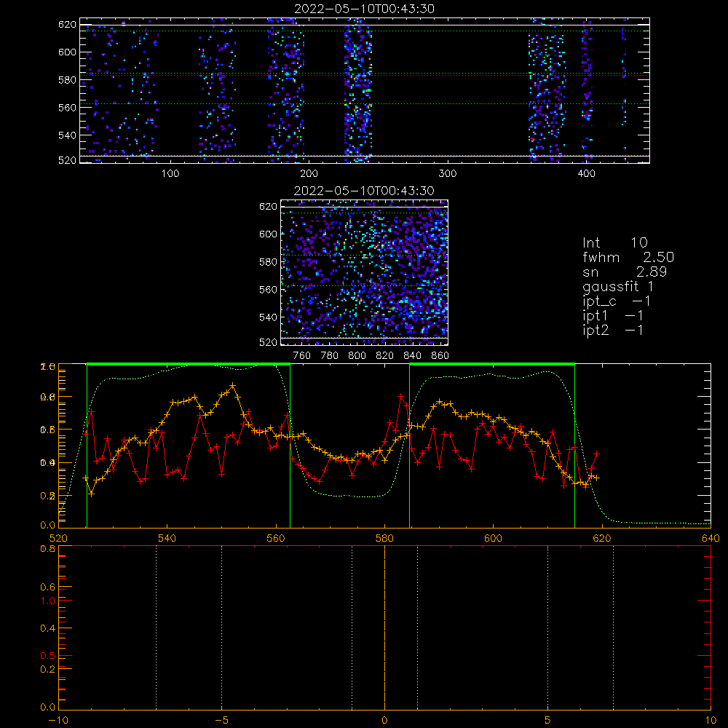The height and width of the screenshot is (728, 728).
Task: Click y-axis label 0.0 on profile plot
Action: point(47,526)
